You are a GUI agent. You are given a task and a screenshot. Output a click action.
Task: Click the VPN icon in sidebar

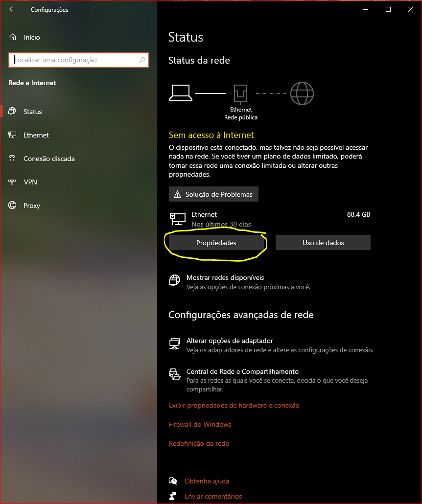point(12,182)
